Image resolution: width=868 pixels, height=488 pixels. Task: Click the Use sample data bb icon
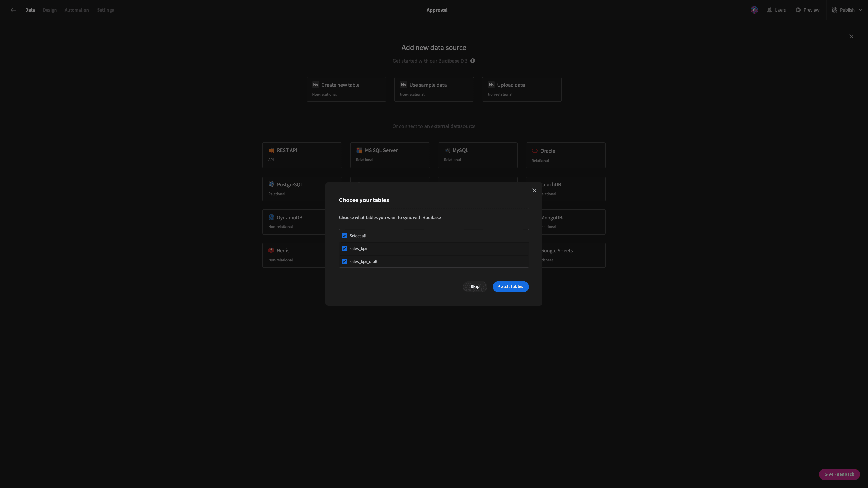pyautogui.click(x=403, y=85)
